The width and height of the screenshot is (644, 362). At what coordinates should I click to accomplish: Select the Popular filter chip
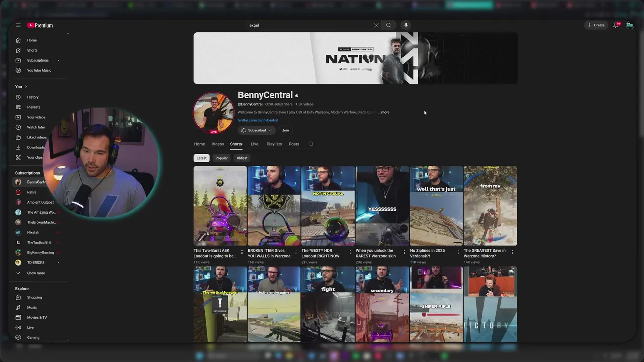[x=222, y=158]
